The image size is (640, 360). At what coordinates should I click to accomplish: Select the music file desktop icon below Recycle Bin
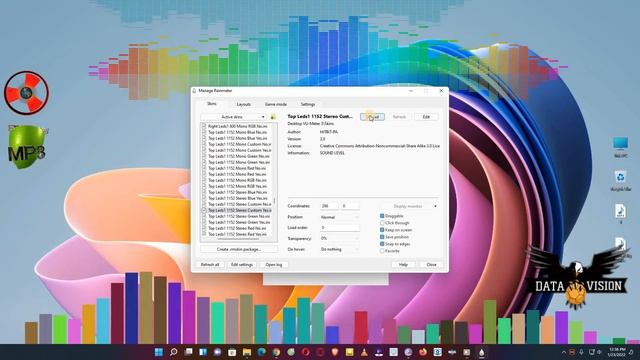point(620,213)
